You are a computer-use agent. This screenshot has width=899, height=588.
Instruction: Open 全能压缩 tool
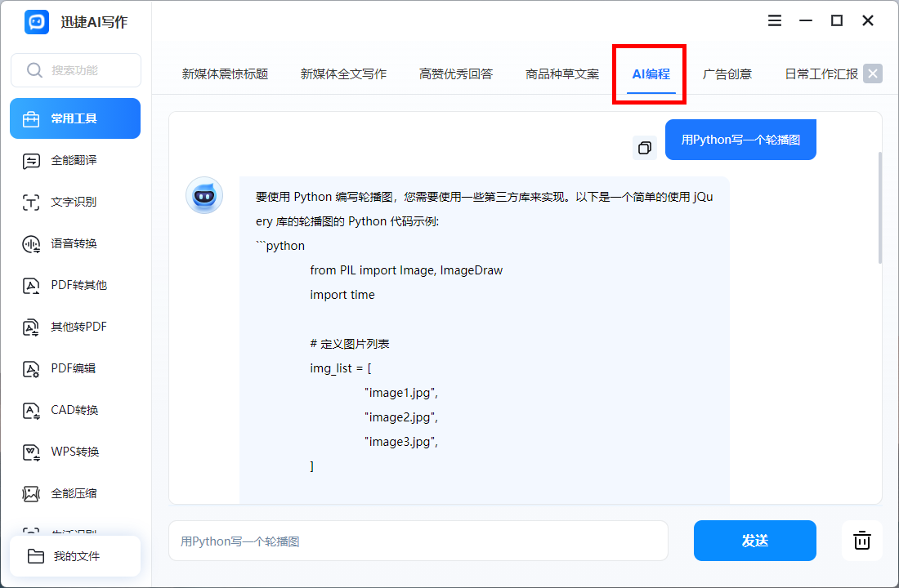point(75,493)
